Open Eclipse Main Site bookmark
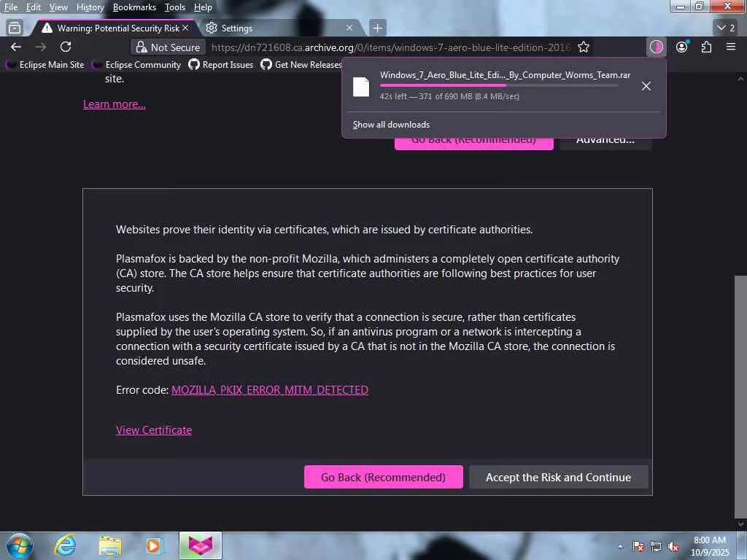The height and width of the screenshot is (560, 747). point(45,64)
